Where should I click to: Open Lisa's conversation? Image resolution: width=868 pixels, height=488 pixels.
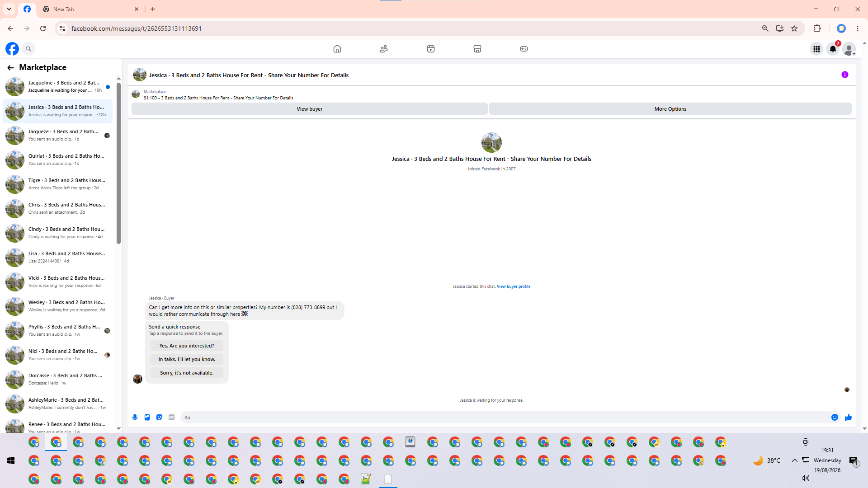(x=58, y=257)
